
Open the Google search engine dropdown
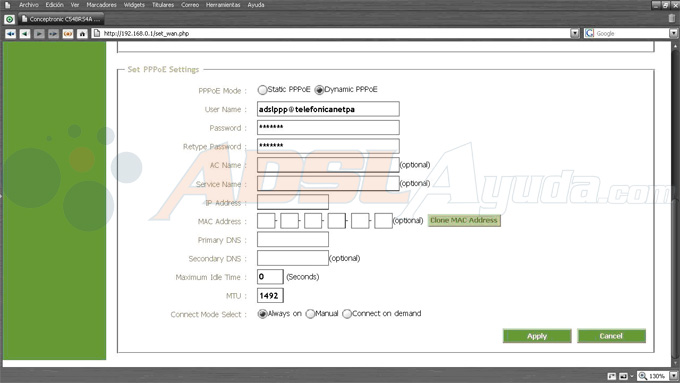[x=673, y=33]
